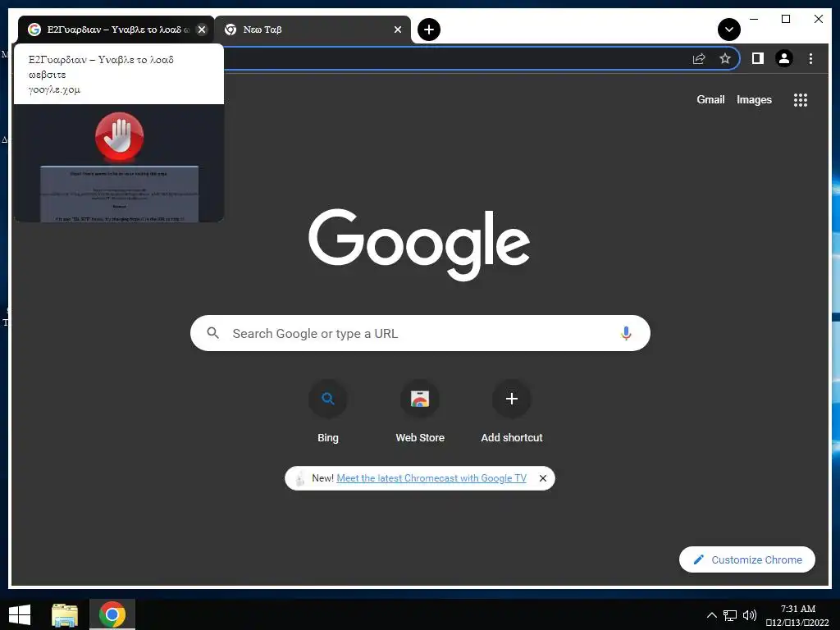Maximize the Chrome window
The width and height of the screenshot is (840, 630).
pyautogui.click(x=786, y=20)
